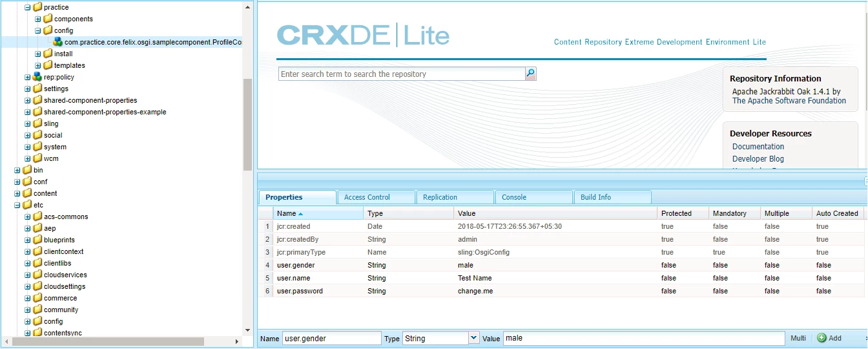Click the bin folder icon

point(27,170)
